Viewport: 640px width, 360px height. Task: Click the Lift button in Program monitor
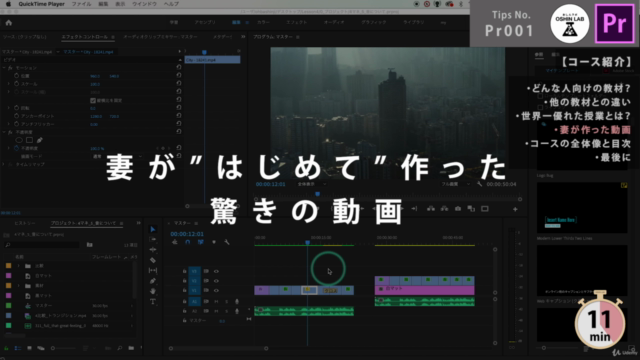431,209
